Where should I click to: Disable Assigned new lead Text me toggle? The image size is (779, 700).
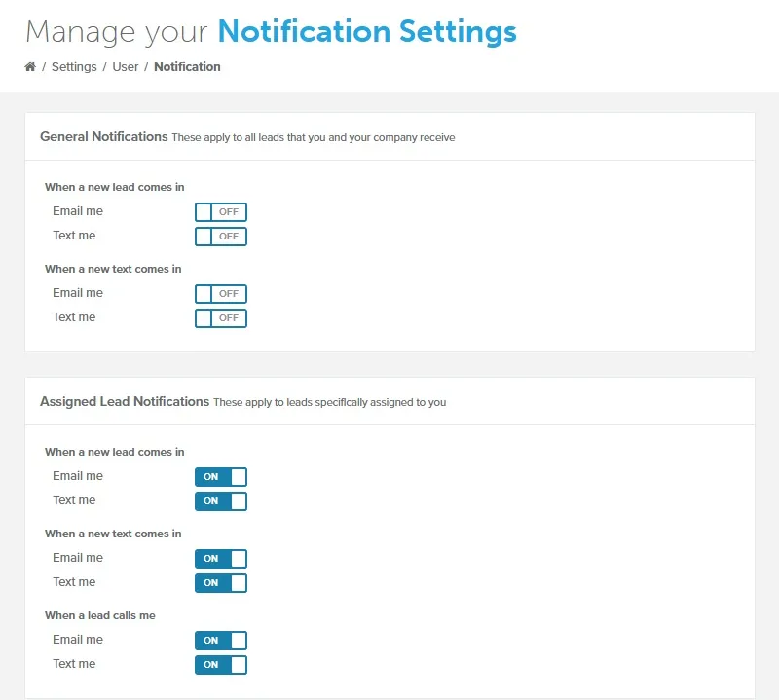(x=221, y=501)
